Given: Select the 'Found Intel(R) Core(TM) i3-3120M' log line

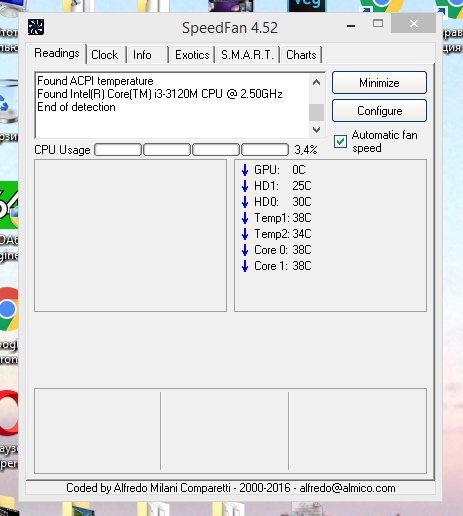Looking at the screenshot, I should [x=160, y=94].
